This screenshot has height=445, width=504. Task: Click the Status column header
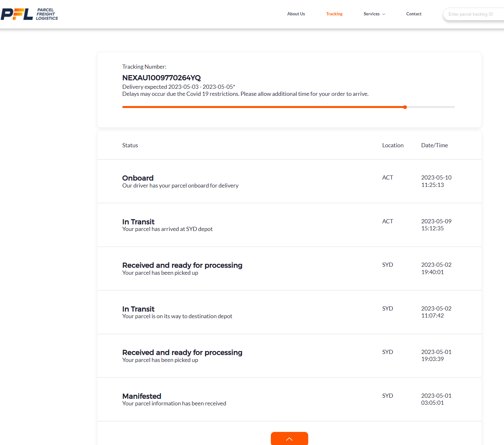click(x=130, y=145)
